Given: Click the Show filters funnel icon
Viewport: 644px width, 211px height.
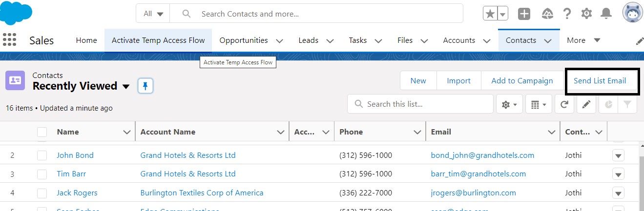Looking at the screenshot, I should point(627,104).
